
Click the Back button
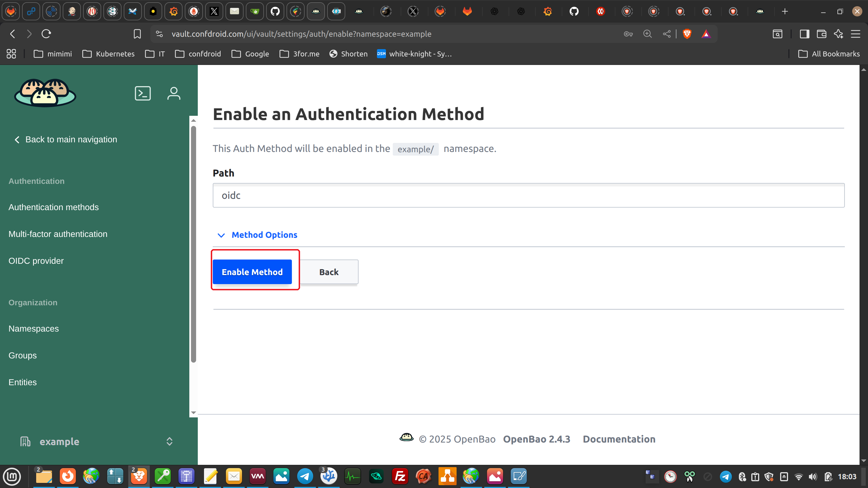click(329, 272)
